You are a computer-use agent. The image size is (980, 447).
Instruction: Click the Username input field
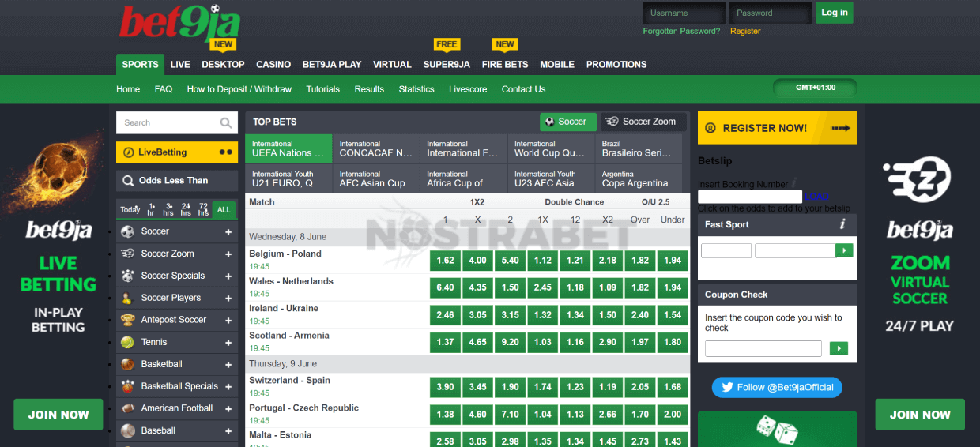pyautogui.click(x=684, y=13)
